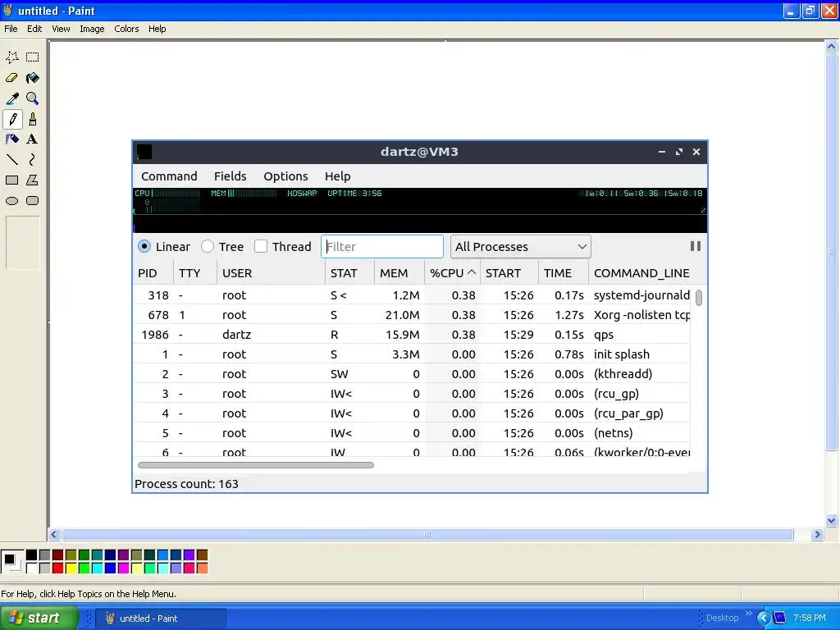Viewport: 840px width, 630px height.
Task: Select the Free-Form Select tool in Paint
Action: coord(12,57)
